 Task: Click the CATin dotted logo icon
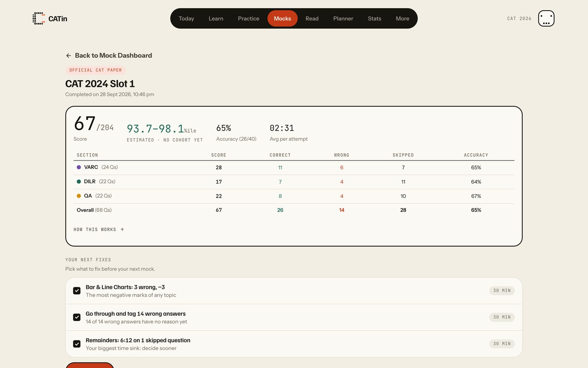click(x=39, y=18)
